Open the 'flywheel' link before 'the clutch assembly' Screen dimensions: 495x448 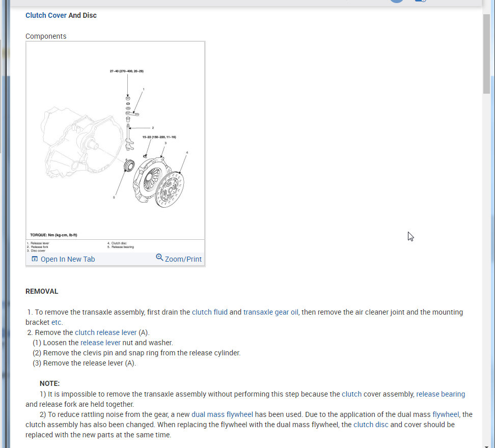(x=446, y=414)
